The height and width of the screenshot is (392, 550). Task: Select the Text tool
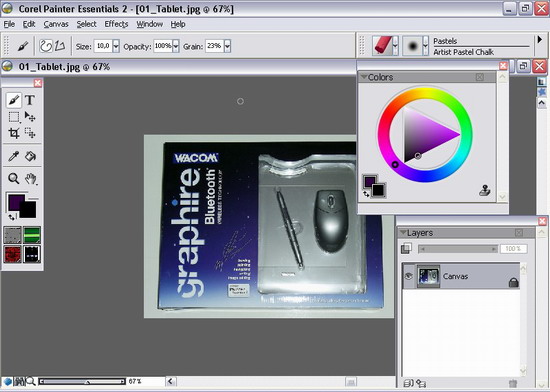click(x=30, y=100)
